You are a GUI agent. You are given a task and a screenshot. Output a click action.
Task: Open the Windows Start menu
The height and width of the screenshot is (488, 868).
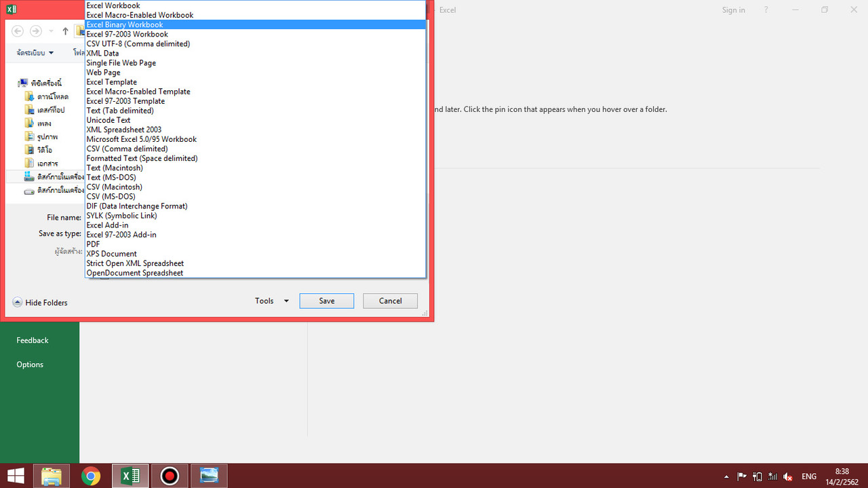pyautogui.click(x=16, y=476)
